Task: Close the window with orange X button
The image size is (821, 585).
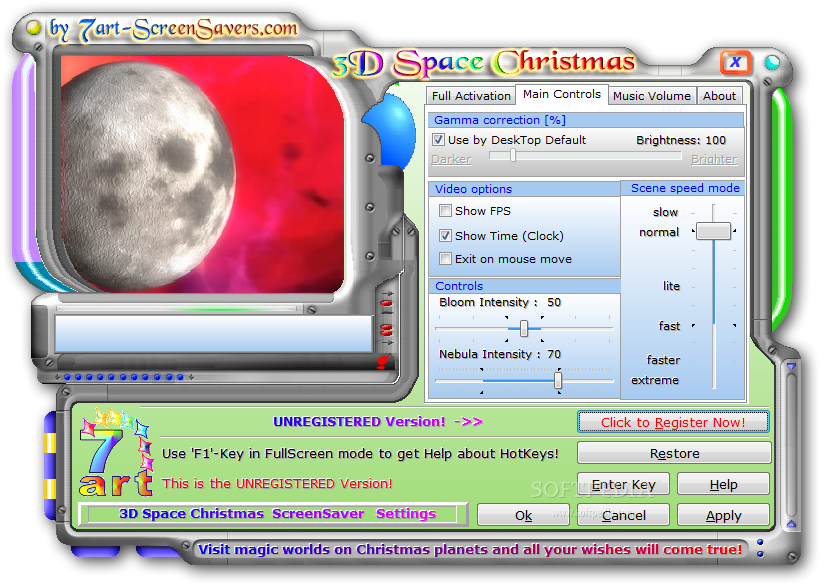Action: 736,62
